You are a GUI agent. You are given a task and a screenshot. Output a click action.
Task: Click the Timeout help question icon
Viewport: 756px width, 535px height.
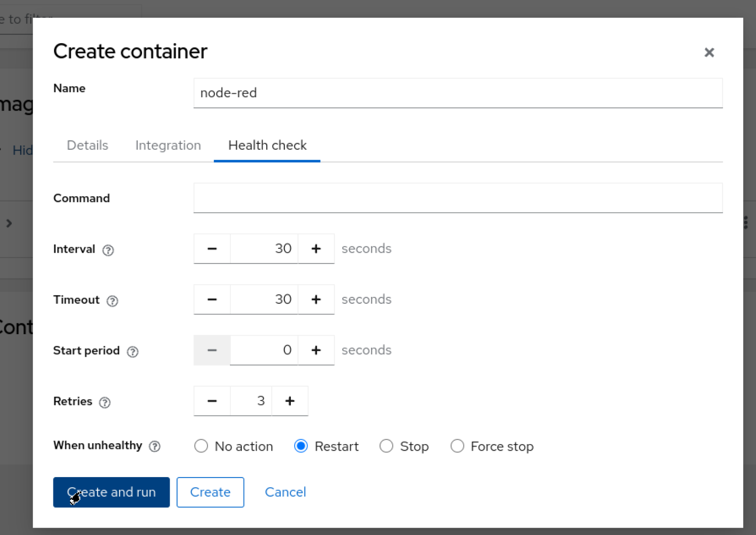click(x=112, y=301)
